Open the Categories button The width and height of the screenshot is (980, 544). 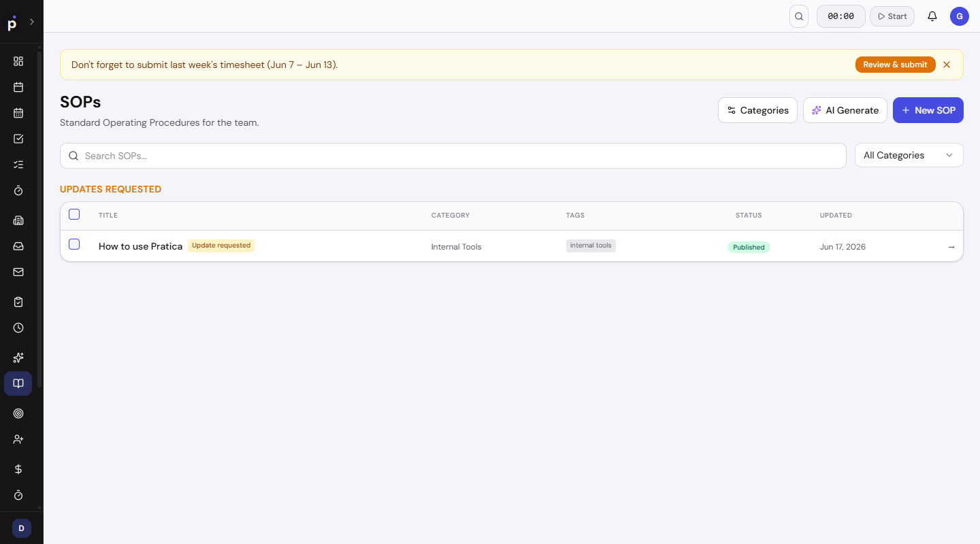click(x=757, y=110)
